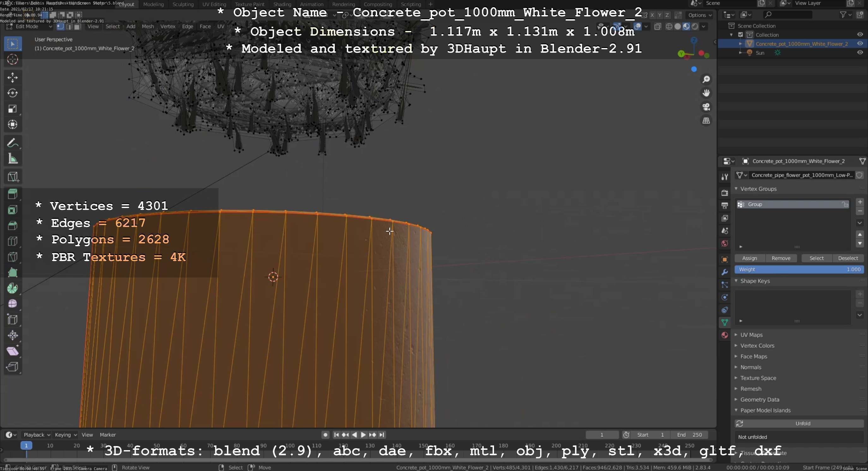868x471 pixels.
Task: Select the Rip Region tool
Action: pyautogui.click(x=13, y=366)
